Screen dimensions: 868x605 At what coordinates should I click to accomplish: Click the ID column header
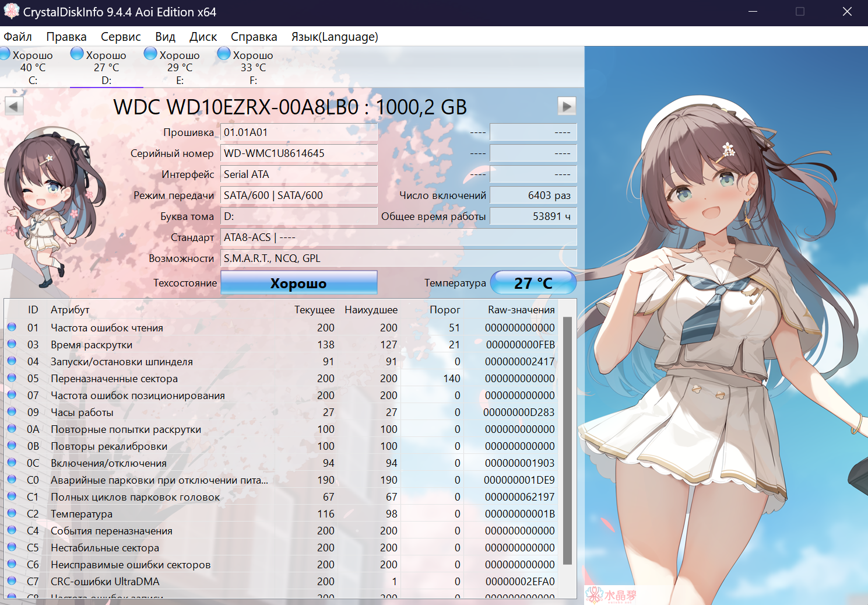tap(33, 310)
